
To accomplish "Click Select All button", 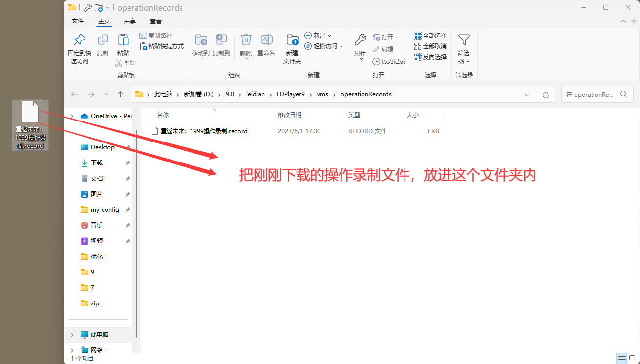I will [x=430, y=36].
